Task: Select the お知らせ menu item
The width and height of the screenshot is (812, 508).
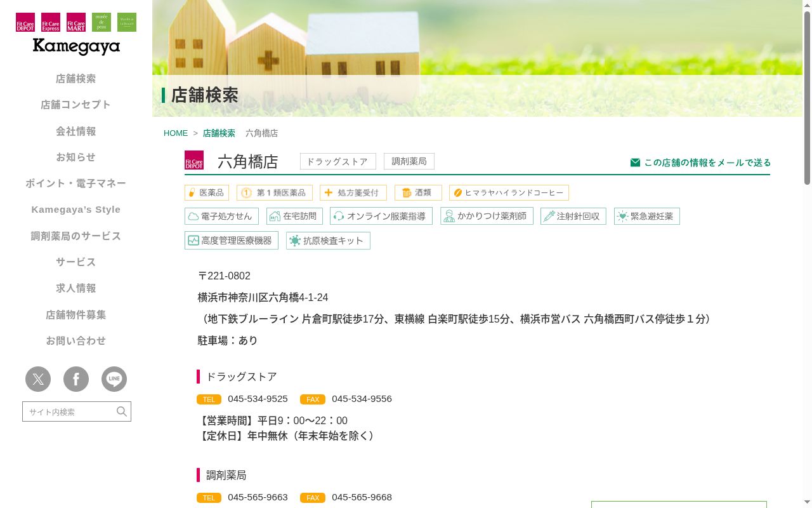Action: [76, 157]
